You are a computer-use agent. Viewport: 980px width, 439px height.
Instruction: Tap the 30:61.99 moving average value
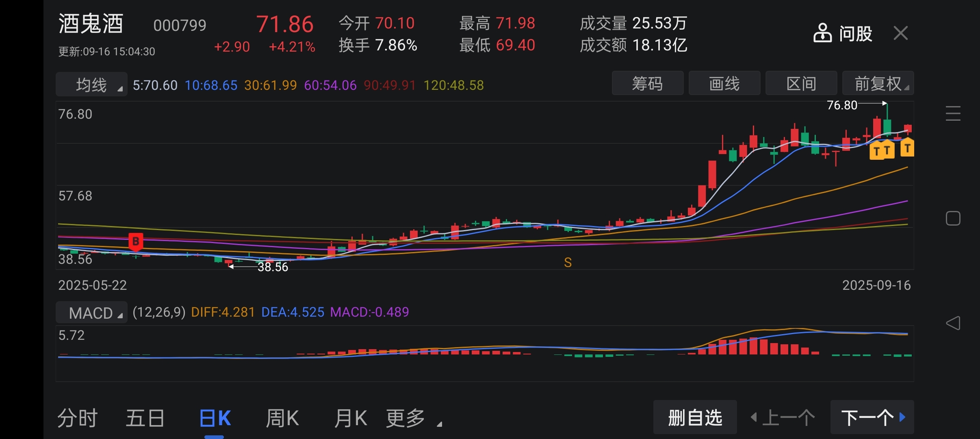(x=271, y=85)
